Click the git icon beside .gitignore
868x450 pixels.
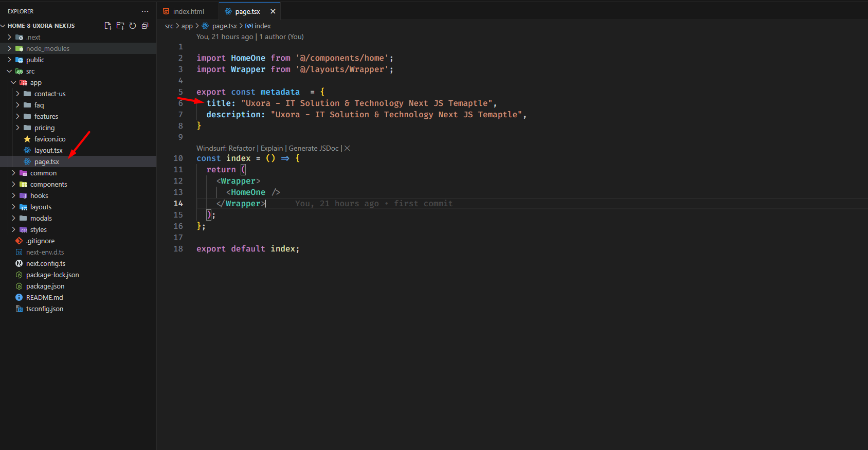[x=19, y=241]
